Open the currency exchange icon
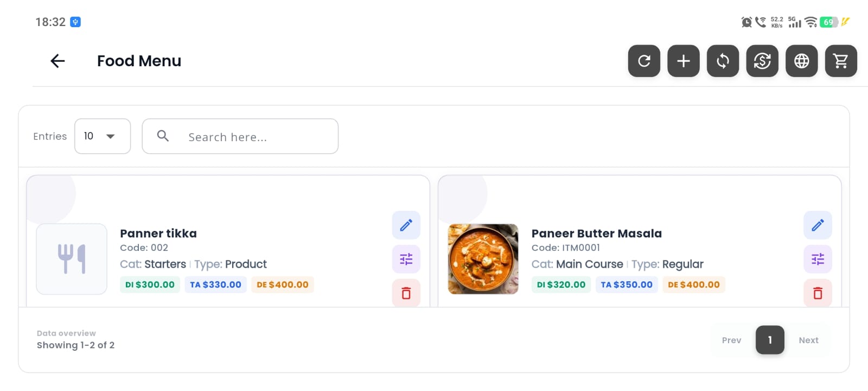 pyautogui.click(x=762, y=61)
